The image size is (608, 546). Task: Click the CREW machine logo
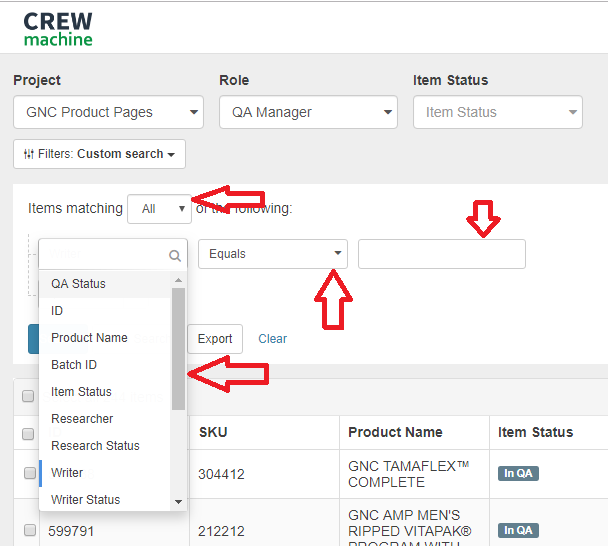pos(58,29)
